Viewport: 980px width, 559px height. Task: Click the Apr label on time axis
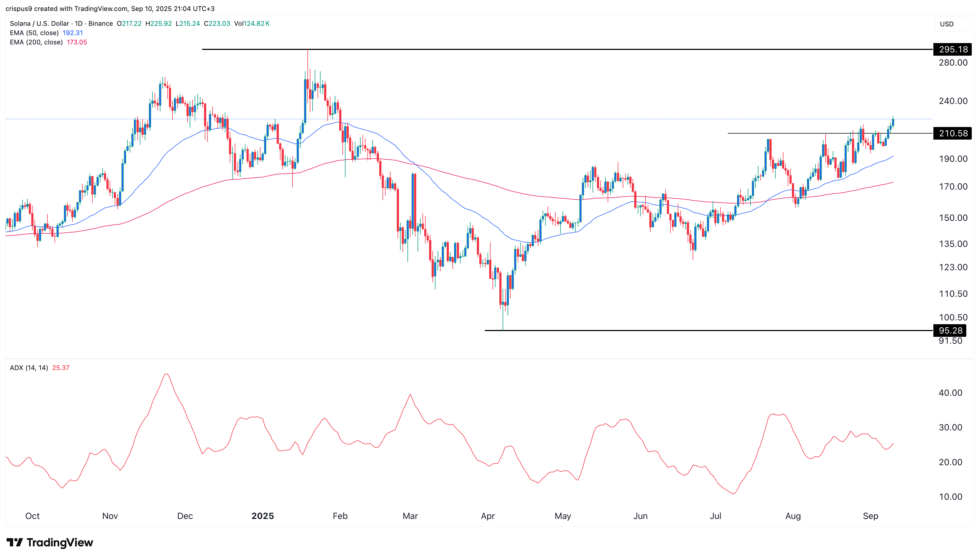(488, 516)
